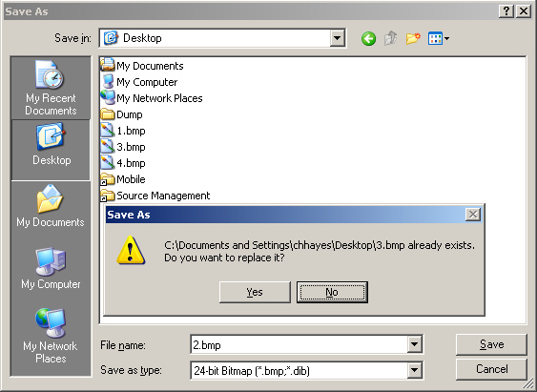Click the Up One Level folder icon
537x392 pixels.
tap(391, 38)
